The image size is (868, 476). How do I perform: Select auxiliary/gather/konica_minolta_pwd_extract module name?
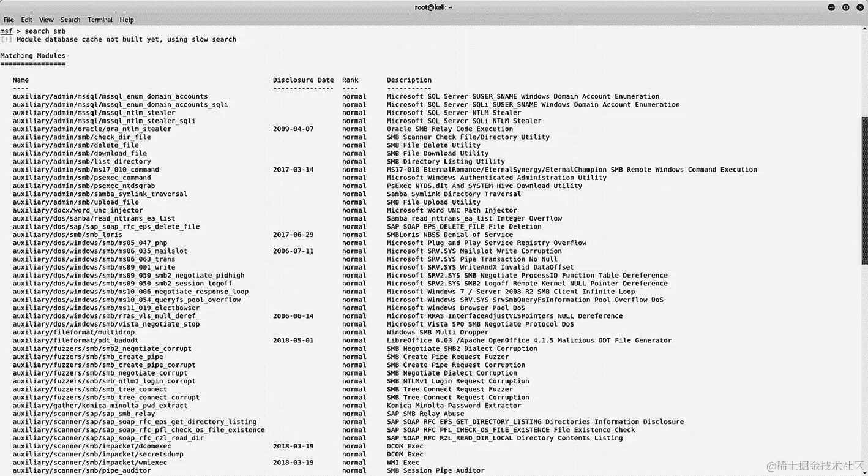[x=100, y=406]
